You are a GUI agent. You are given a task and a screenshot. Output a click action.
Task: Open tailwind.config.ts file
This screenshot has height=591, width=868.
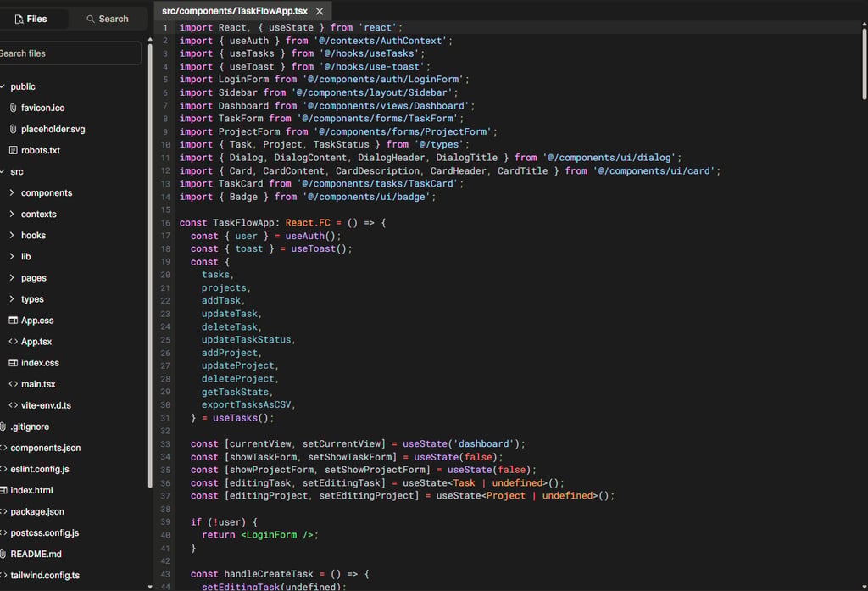point(45,575)
